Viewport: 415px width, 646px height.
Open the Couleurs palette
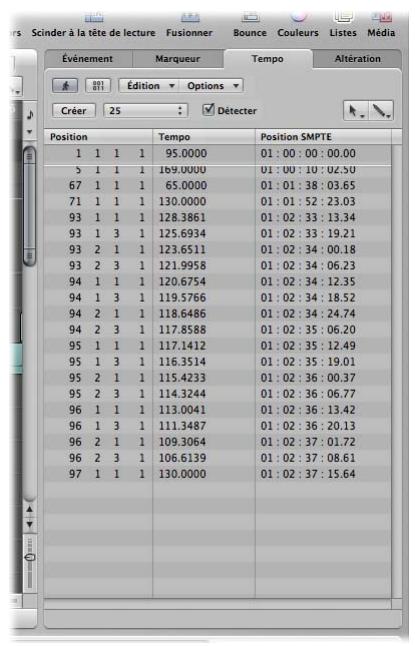pos(298,26)
